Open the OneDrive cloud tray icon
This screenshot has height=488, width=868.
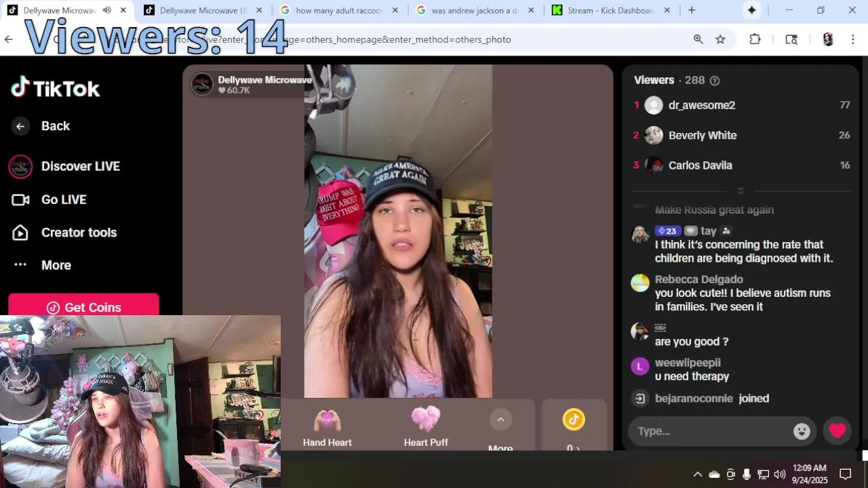[x=714, y=474]
